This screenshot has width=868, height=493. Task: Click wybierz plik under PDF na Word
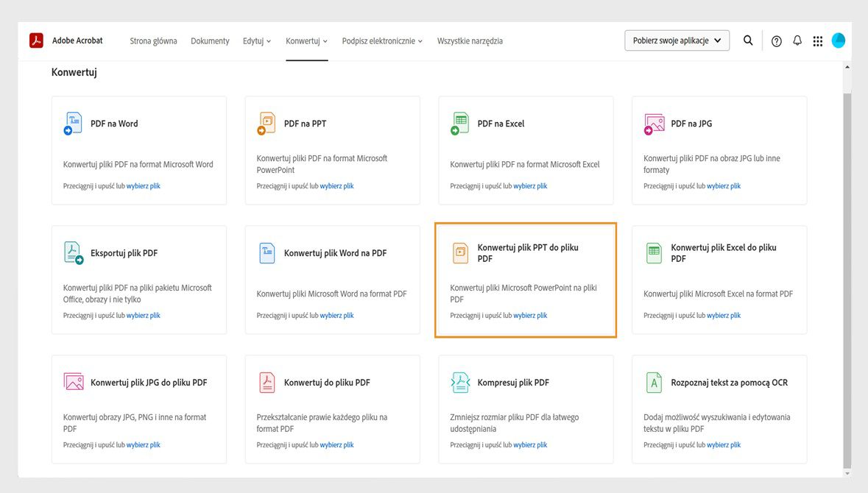coord(144,186)
